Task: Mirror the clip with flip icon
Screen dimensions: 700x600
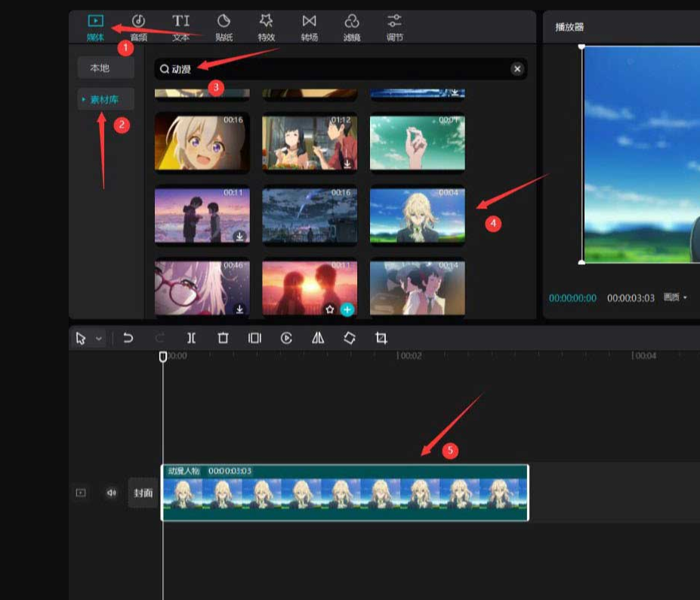Action: pyautogui.click(x=318, y=337)
